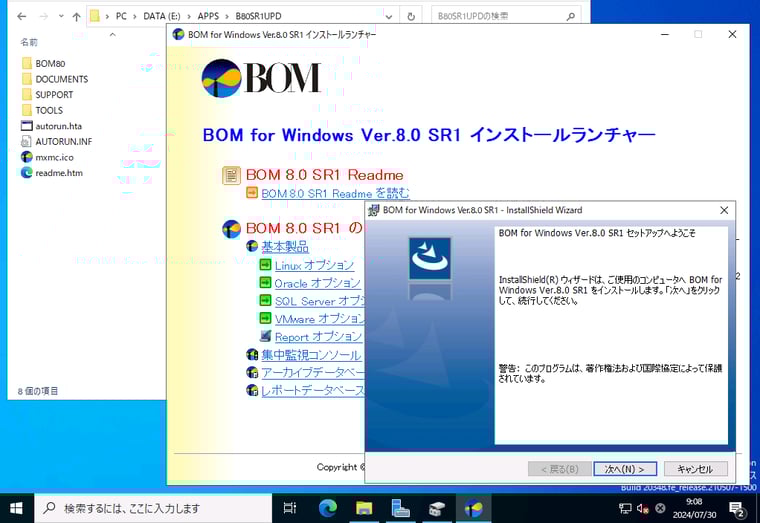Screen dimensions: 760x523
Task: Open the Report オプション link
Action: (x=318, y=336)
